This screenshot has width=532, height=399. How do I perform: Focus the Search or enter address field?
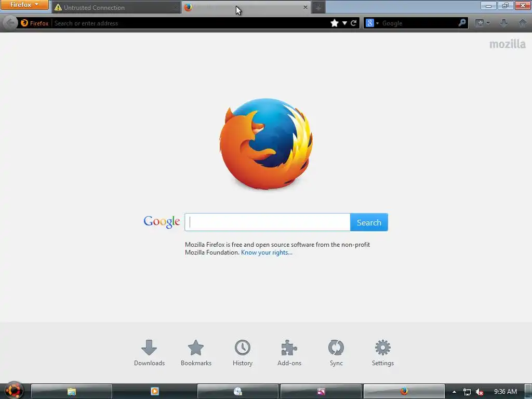click(190, 23)
